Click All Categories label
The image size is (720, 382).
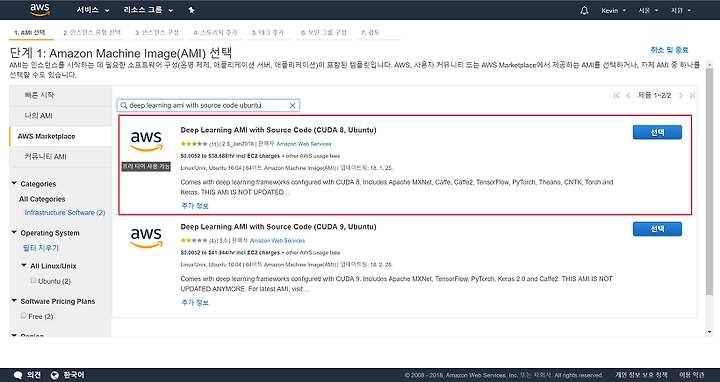coord(42,199)
